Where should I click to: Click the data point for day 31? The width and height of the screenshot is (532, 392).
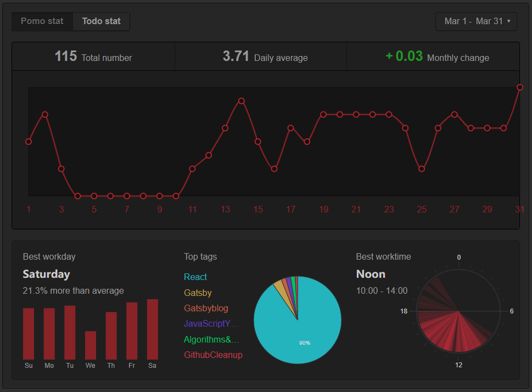pos(520,87)
